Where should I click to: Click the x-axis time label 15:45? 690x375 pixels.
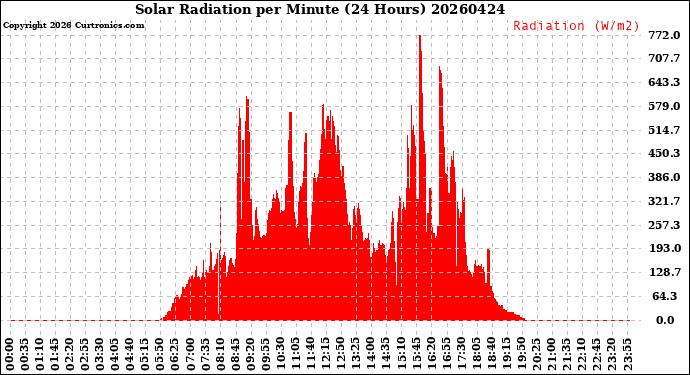coord(417,355)
